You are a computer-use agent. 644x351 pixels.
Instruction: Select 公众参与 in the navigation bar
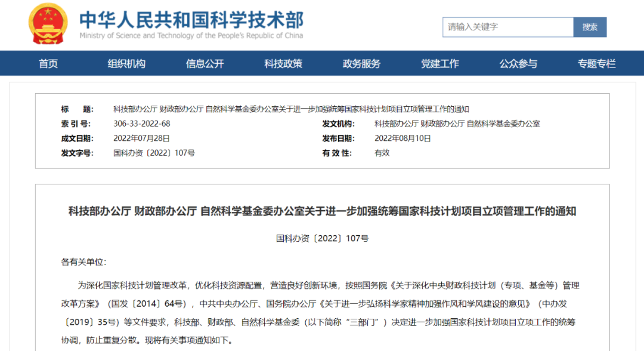tap(518, 63)
